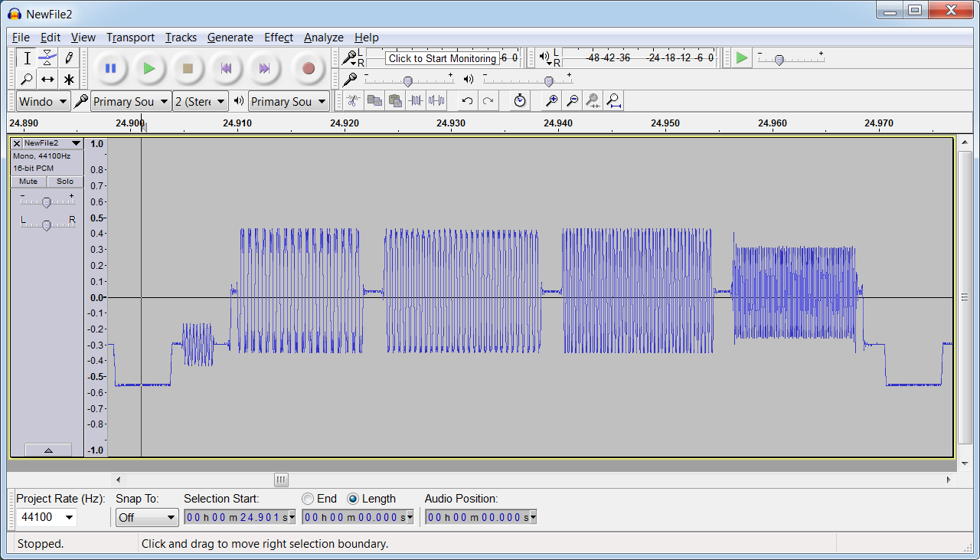Screen dimensions: 980x560
Task: Toggle Mute on NewFile2 track
Action: [x=28, y=182]
